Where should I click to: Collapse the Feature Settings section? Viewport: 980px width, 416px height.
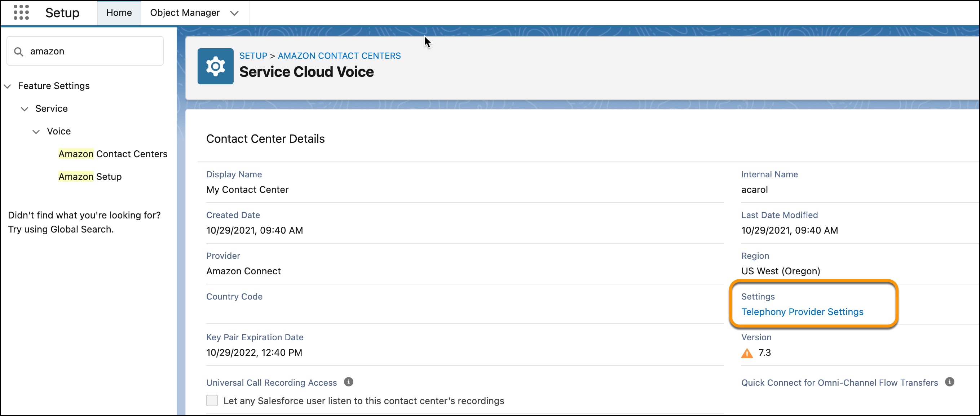pyautogui.click(x=7, y=86)
